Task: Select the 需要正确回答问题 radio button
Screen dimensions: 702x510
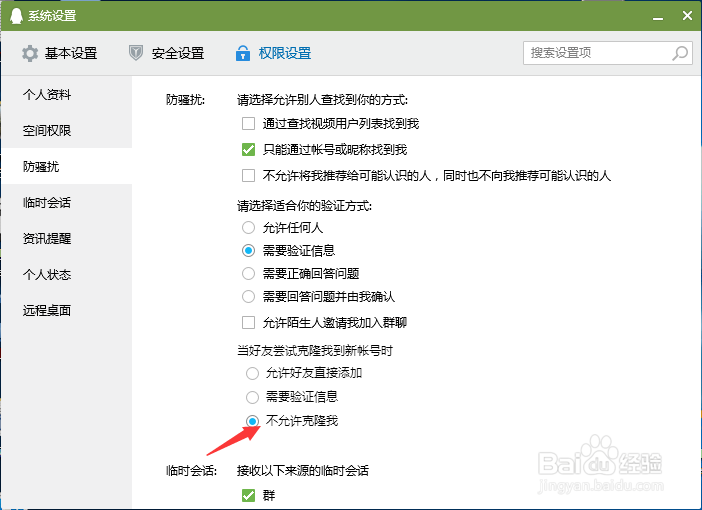Action: (248, 273)
